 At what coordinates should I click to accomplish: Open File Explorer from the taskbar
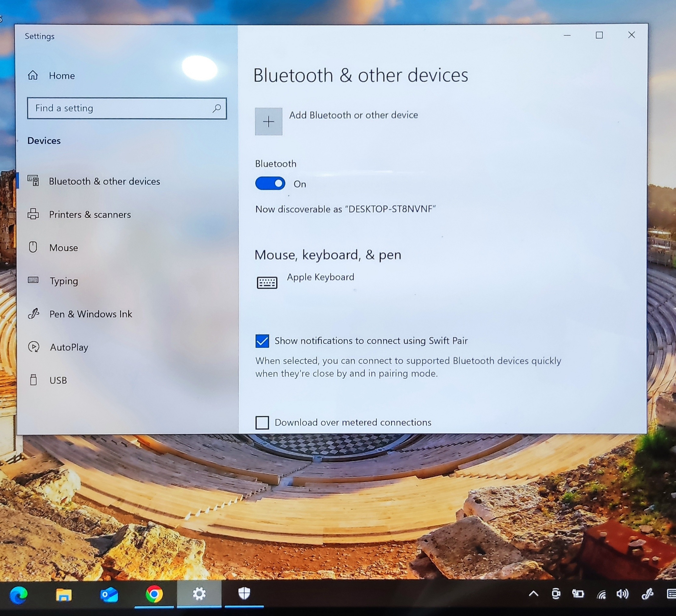click(x=64, y=595)
